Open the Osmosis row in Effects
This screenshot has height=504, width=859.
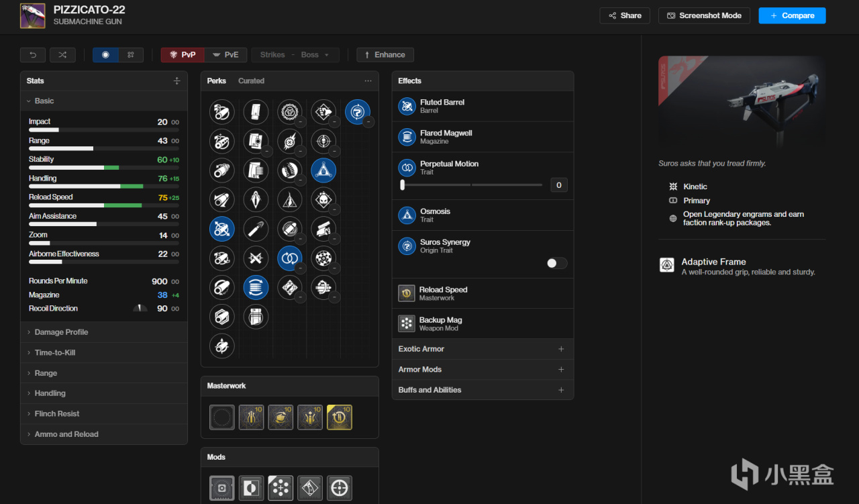(x=483, y=215)
